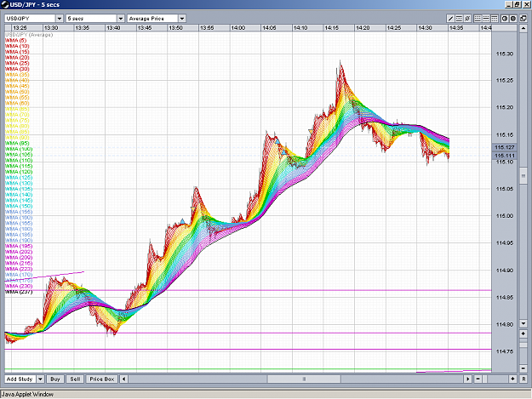Click the horizontal time scrollbar thumb
The height and width of the screenshot is (399, 532).
coord(304,379)
